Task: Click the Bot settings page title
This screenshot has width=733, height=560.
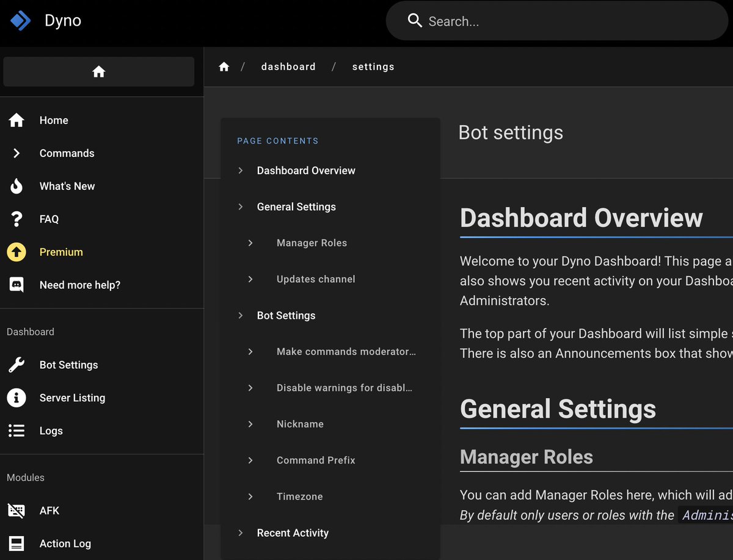Action: pos(511,133)
